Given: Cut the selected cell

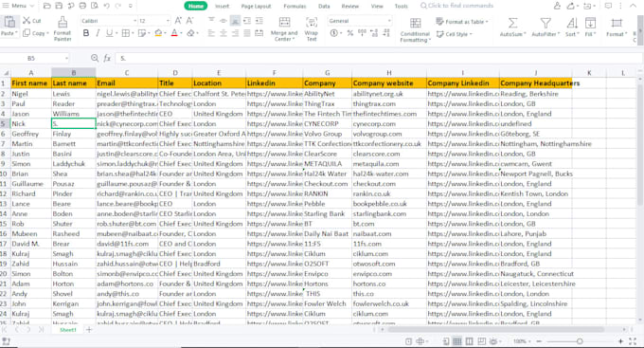Looking at the screenshot, I should (x=32, y=21).
